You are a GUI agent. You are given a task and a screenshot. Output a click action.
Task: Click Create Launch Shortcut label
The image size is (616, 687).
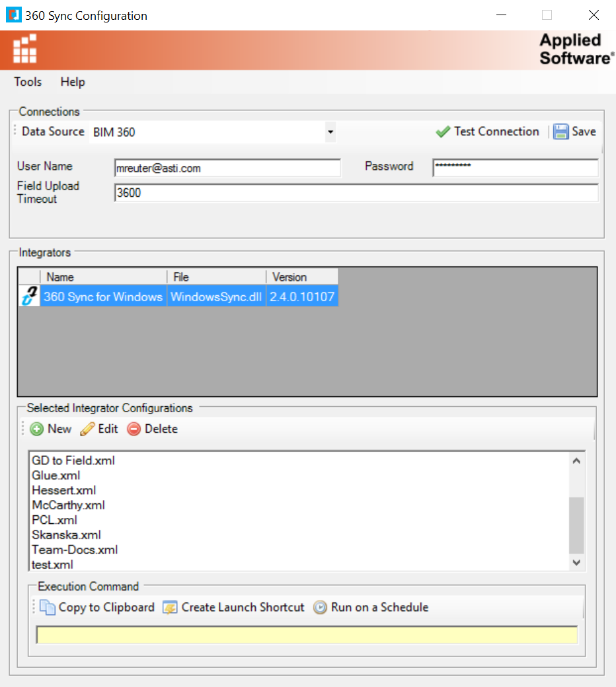pos(243,607)
